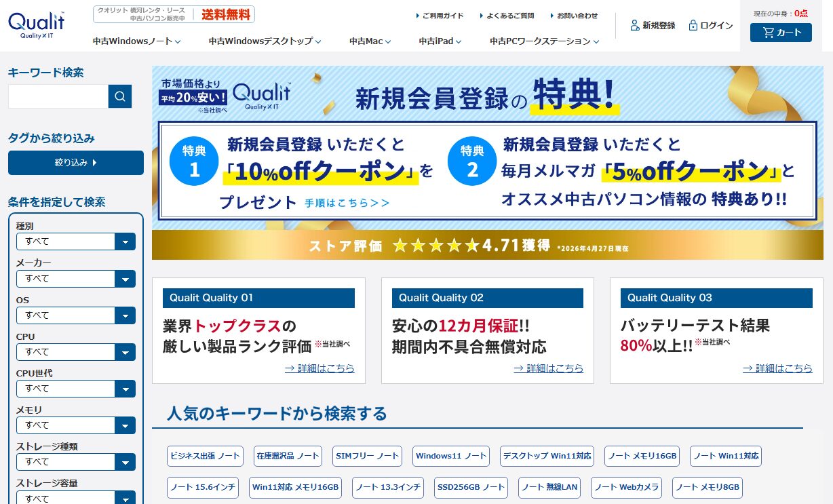The height and width of the screenshot is (504, 833).
Task: Open the 中古PCワークステーション menu
Action: coord(545,41)
